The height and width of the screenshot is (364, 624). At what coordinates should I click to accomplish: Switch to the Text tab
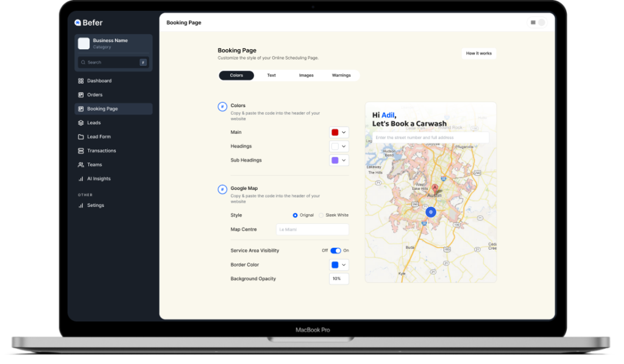point(271,75)
